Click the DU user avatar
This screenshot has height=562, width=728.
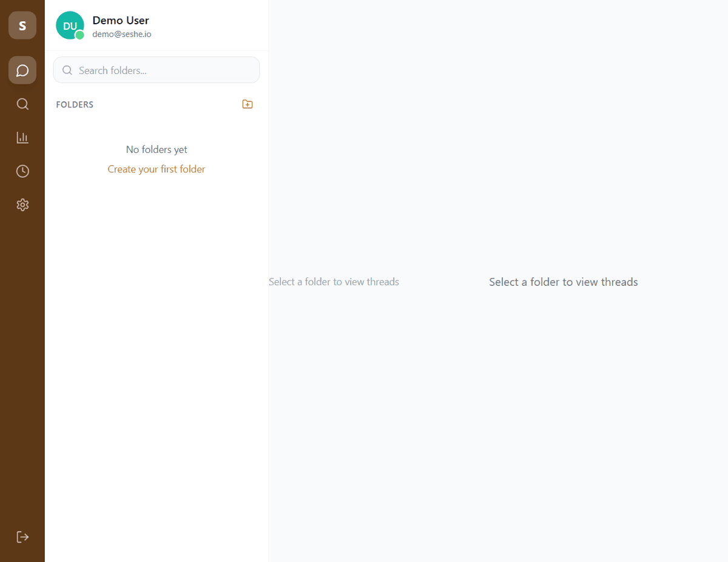tap(69, 25)
